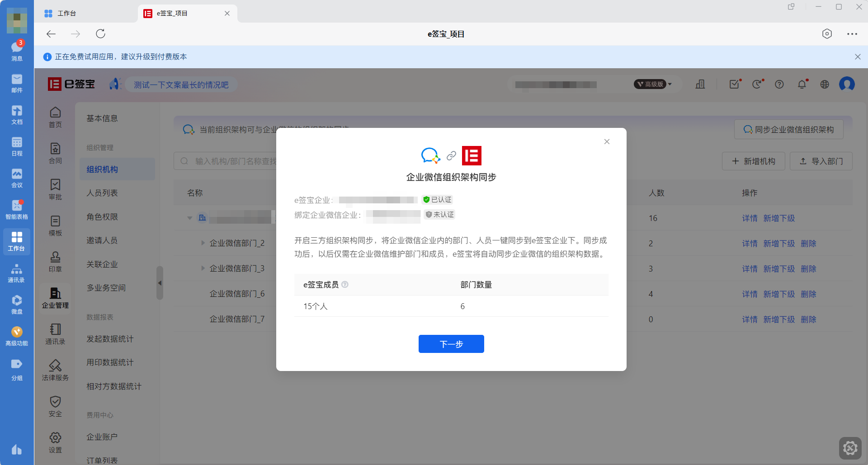This screenshot has height=465, width=868.
Task: Click 同步企业微信组织架构 button
Action: tap(789, 130)
